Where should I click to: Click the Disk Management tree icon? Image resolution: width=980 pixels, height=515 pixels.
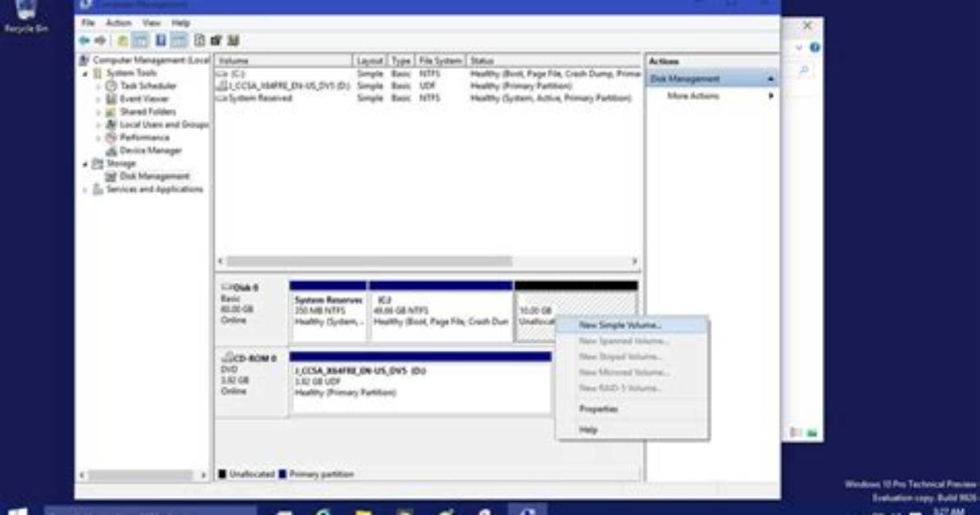pyautogui.click(x=111, y=176)
